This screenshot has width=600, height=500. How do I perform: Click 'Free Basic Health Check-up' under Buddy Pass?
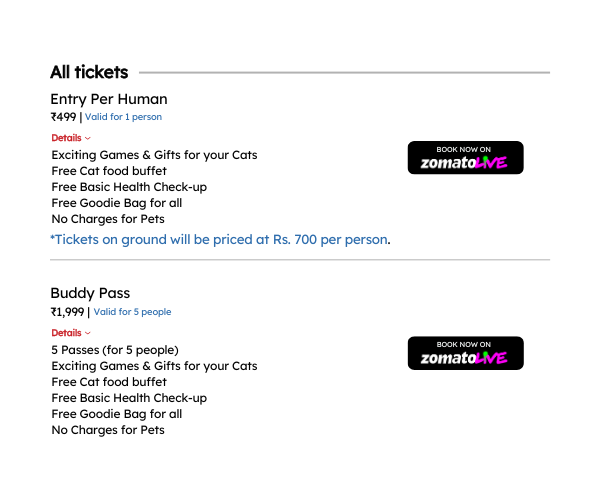(x=129, y=398)
